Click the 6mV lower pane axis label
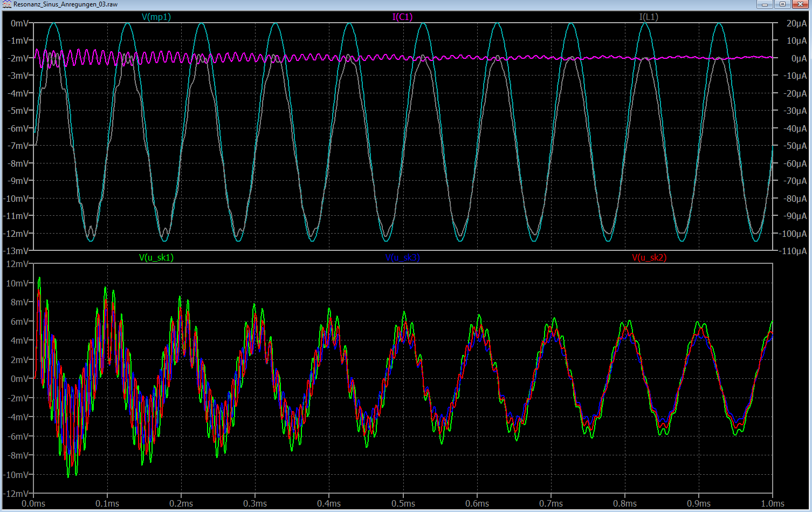The height and width of the screenshot is (512, 812). tap(20, 322)
